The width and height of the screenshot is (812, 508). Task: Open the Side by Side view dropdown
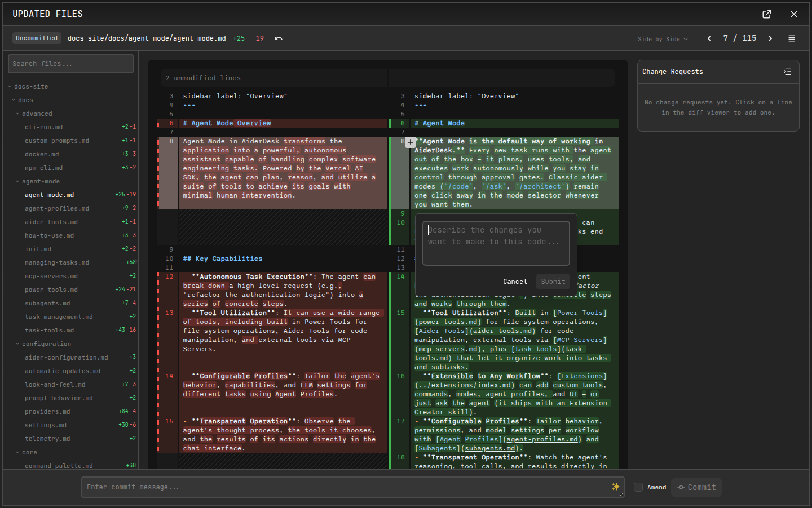click(663, 39)
